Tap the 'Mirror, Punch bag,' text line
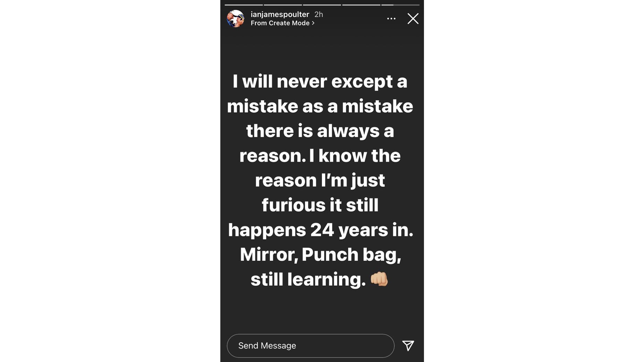 coord(321,255)
